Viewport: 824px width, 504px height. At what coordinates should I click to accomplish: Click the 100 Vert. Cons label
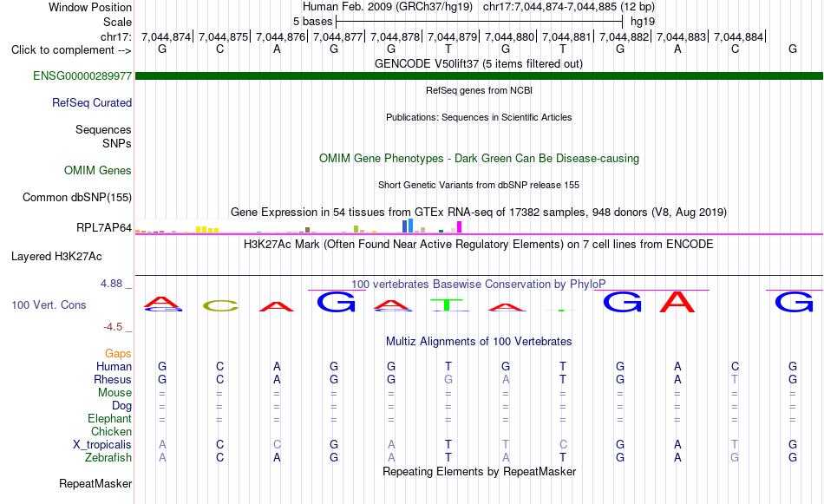click(49, 304)
